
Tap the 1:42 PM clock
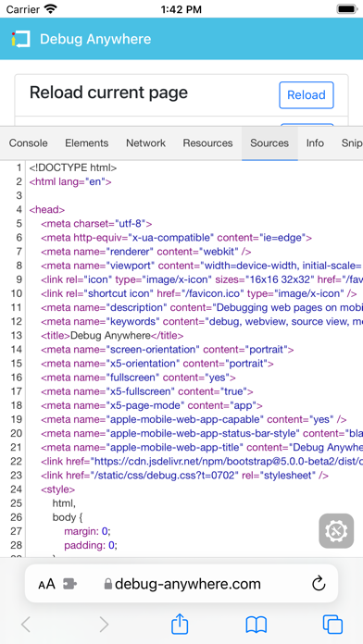[x=181, y=8]
